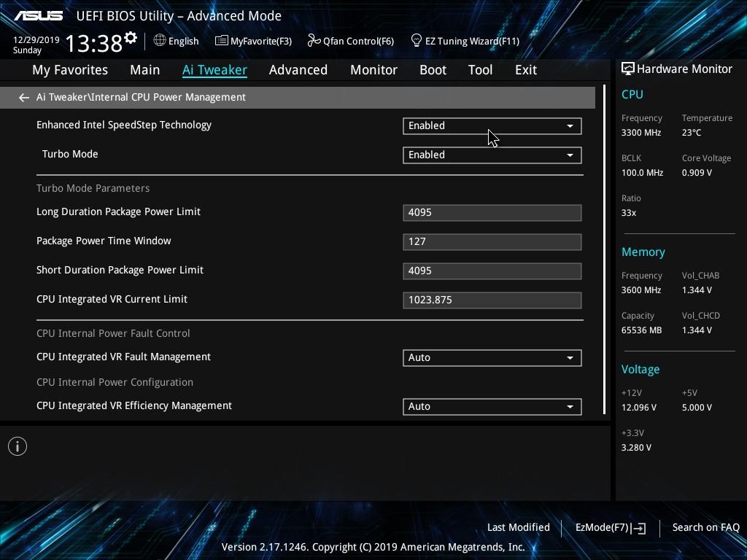The width and height of the screenshot is (747, 560).
Task: Edit Short Duration Package Power Limit field
Action: (x=492, y=271)
